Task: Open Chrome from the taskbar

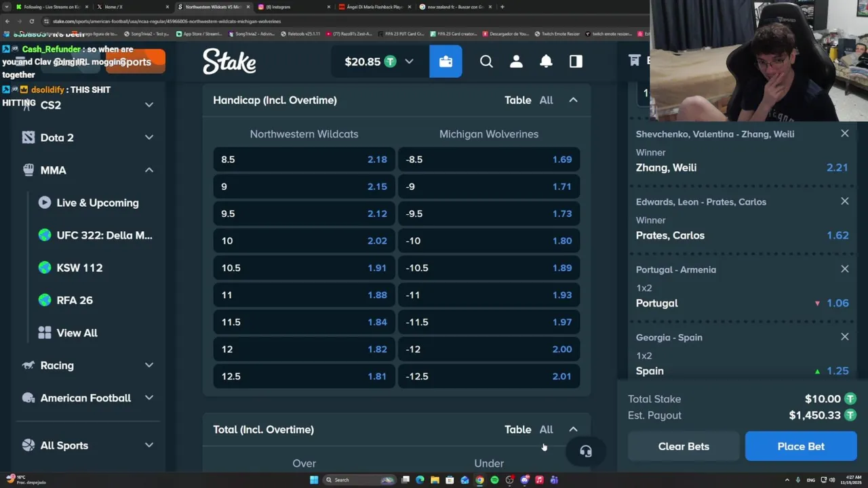Action: tap(479, 480)
